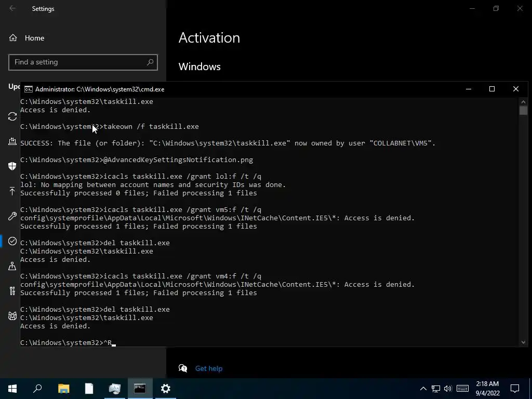Click the SUCCESS ownership message line
Viewport: 532px width, 399px height.
[228, 143]
